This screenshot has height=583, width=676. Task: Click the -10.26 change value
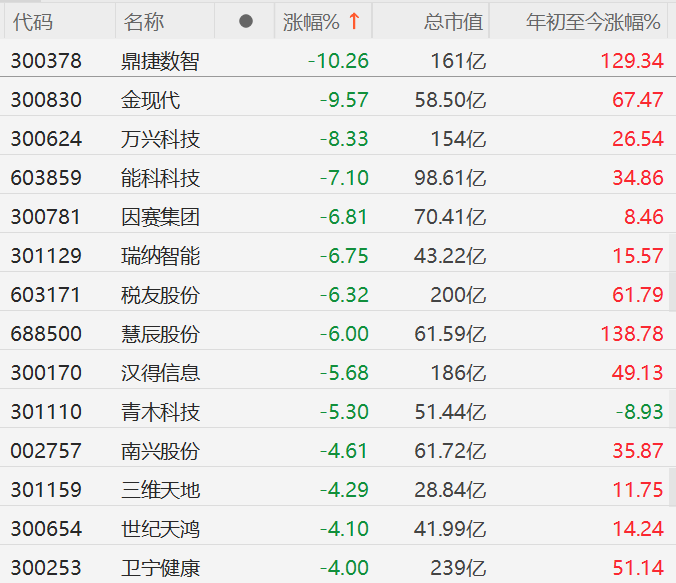(338, 61)
